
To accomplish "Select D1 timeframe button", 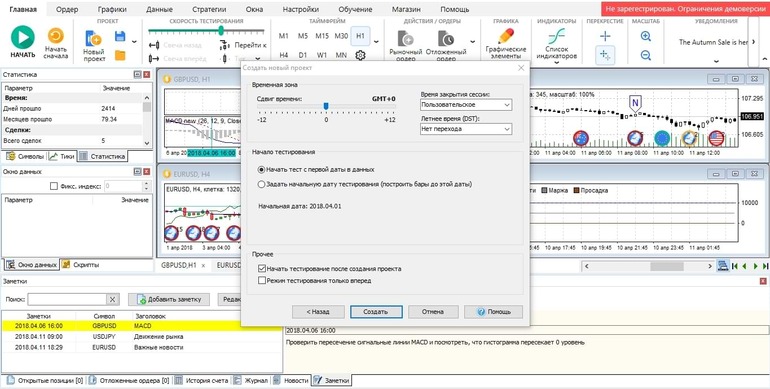I will pyautogui.click(x=303, y=55).
